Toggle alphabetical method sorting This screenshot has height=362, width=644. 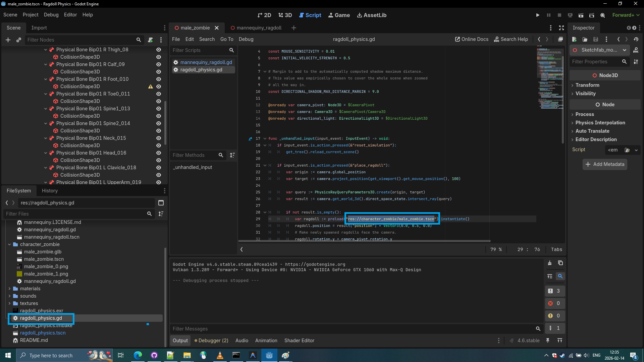coord(232,155)
